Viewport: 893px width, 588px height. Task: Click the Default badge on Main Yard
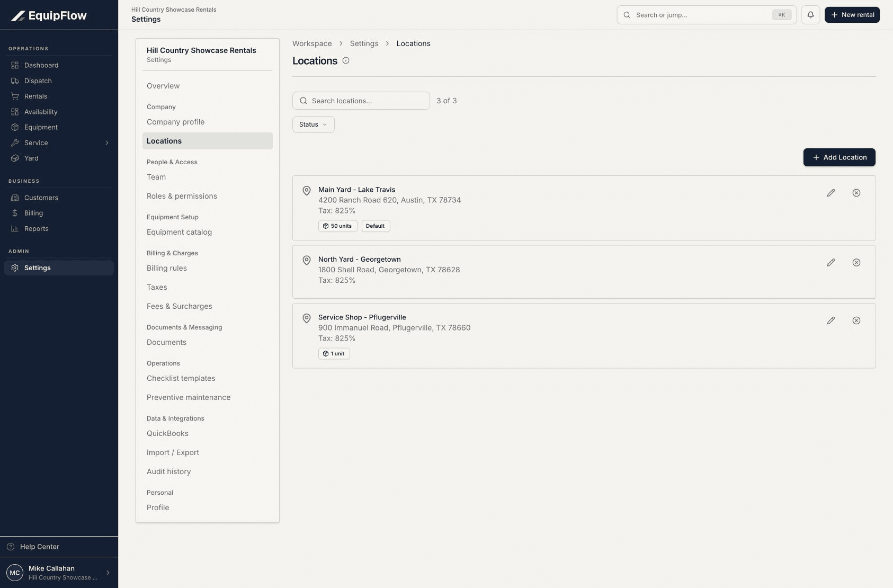[x=376, y=226]
